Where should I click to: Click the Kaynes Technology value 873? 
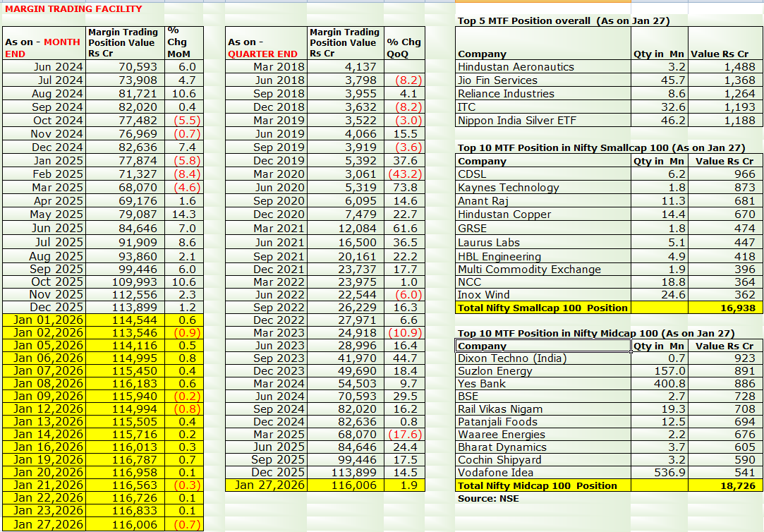tap(725, 188)
